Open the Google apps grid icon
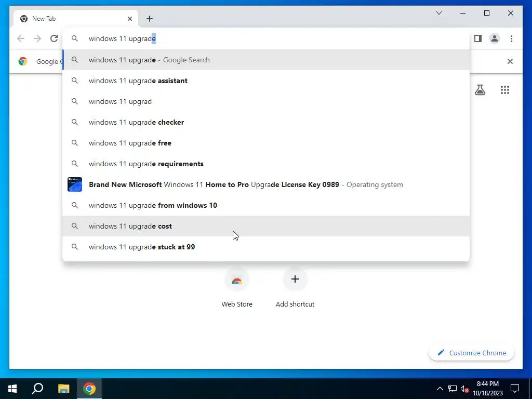 click(505, 90)
